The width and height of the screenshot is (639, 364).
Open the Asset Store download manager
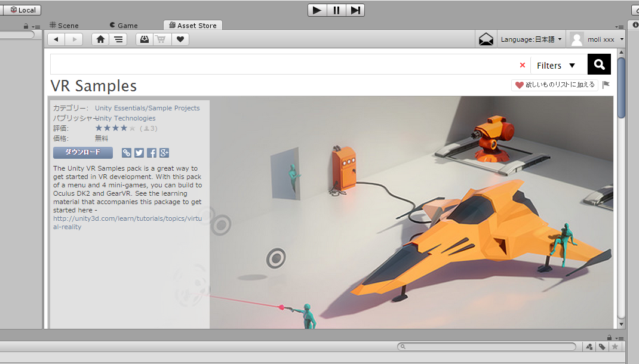(144, 39)
